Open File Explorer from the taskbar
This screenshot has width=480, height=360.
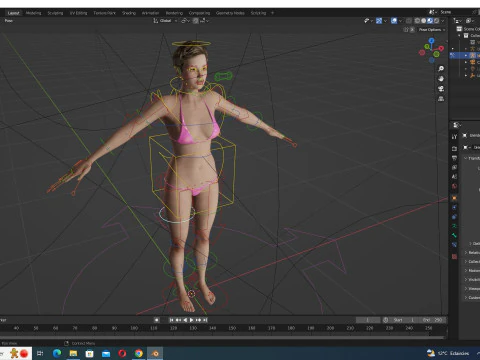coord(73,353)
